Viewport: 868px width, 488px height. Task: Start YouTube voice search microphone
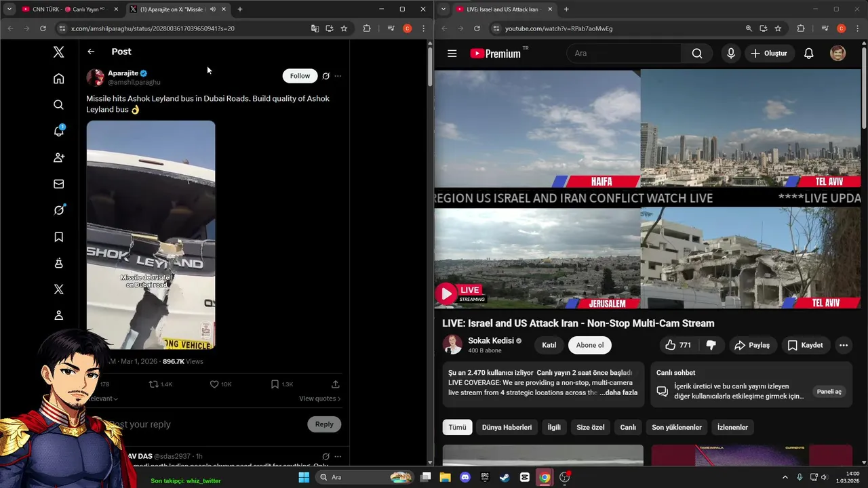pyautogui.click(x=730, y=54)
